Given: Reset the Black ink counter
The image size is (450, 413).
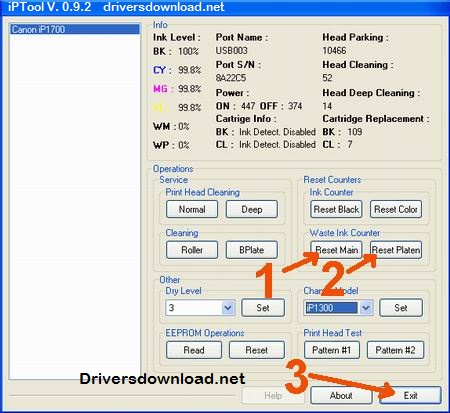Looking at the screenshot, I should (x=336, y=209).
